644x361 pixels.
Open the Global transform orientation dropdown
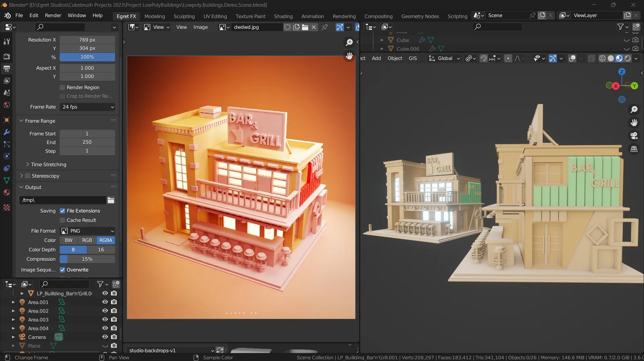(444, 58)
